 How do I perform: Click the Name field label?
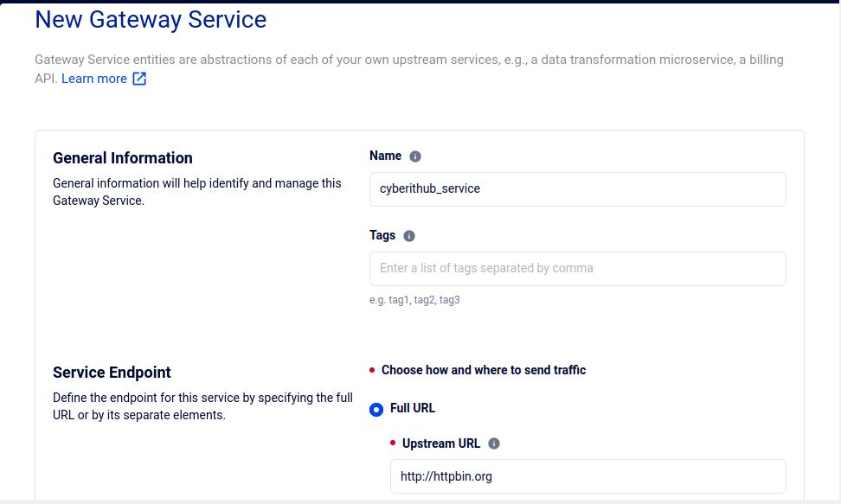[x=385, y=156]
